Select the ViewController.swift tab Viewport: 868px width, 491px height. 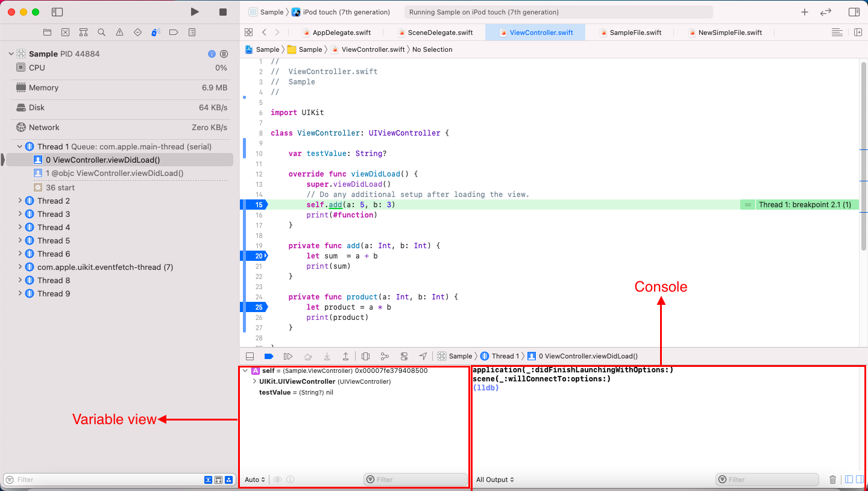point(535,33)
